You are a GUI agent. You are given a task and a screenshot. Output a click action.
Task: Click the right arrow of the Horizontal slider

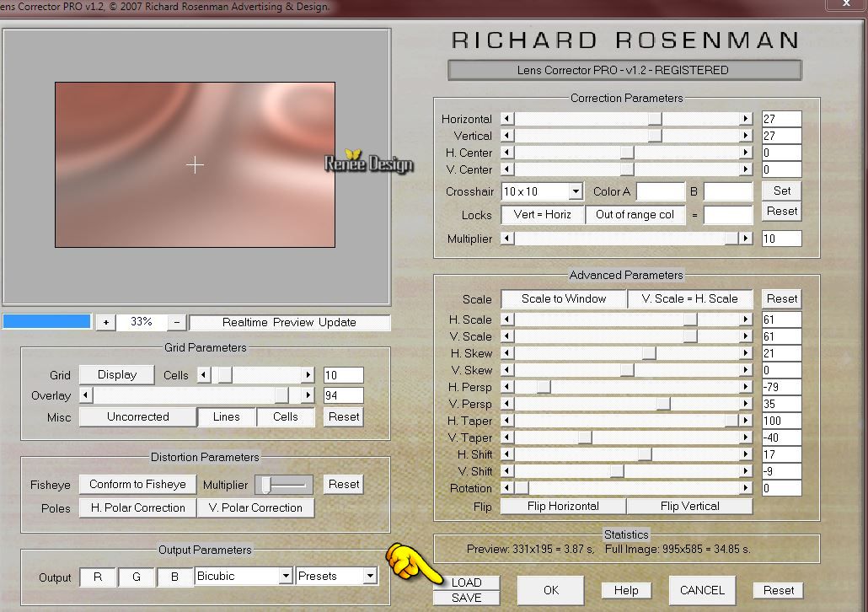[746, 119]
